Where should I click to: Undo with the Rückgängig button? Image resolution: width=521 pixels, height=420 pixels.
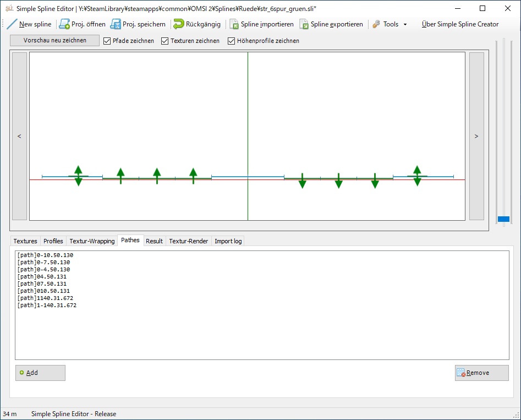click(197, 24)
